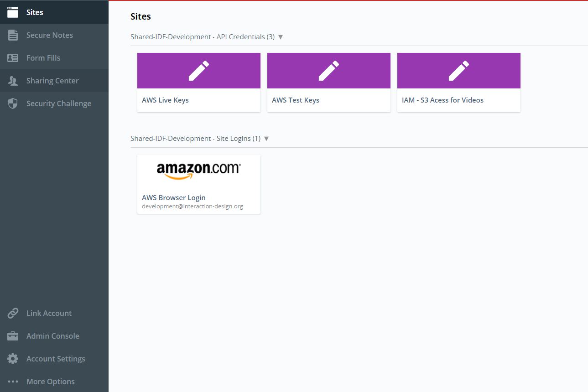Select the AWS Live Keys label
Image resolution: width=588 pixels, height=392 pixels.
[x=165, y=100]
